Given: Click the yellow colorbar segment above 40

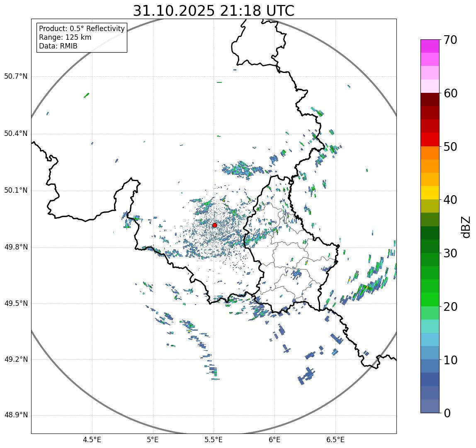Looking at the screenshot, I should tap(430, 193).
